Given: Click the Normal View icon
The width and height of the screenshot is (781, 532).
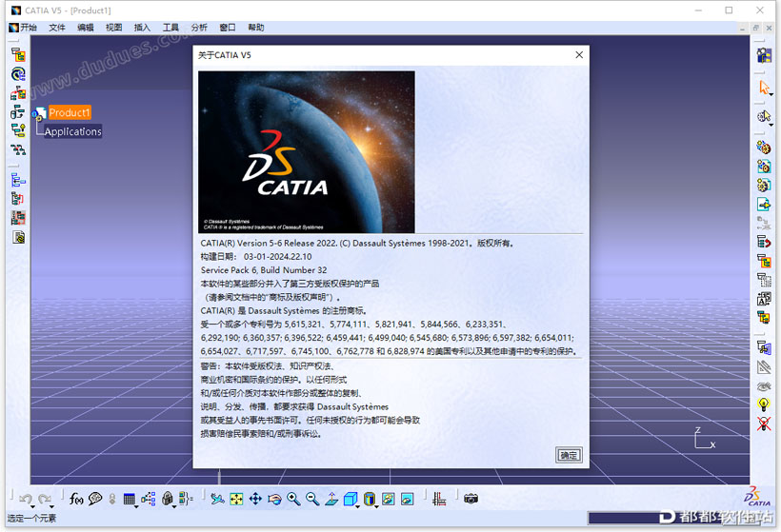Looking at the screenshot, I should coord(331,499).
